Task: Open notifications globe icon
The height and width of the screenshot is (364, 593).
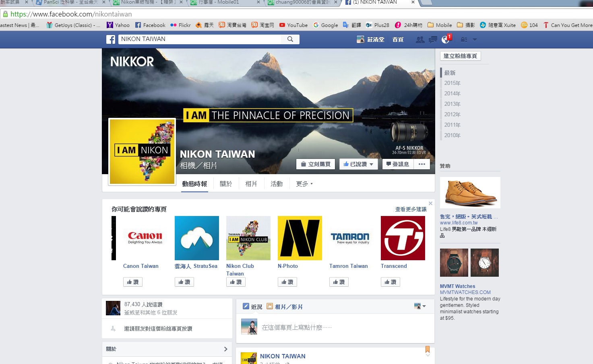Action: 445,39
